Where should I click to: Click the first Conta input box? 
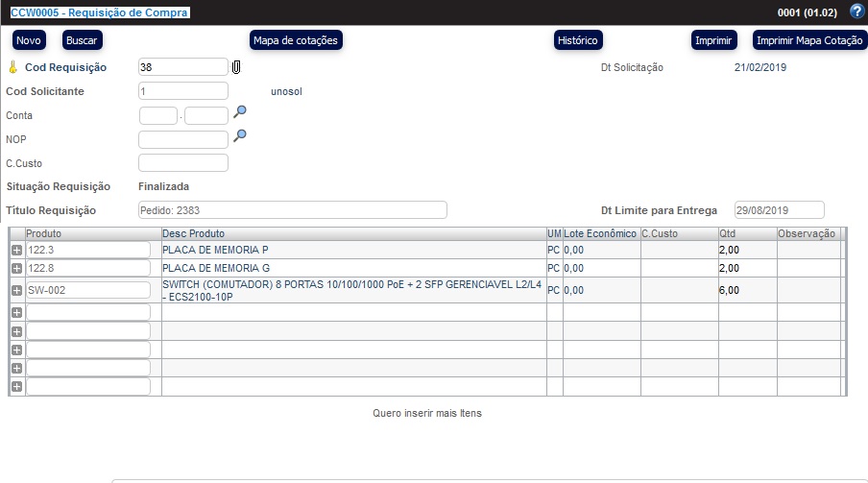pyautogui.click(x=158, y=116)
